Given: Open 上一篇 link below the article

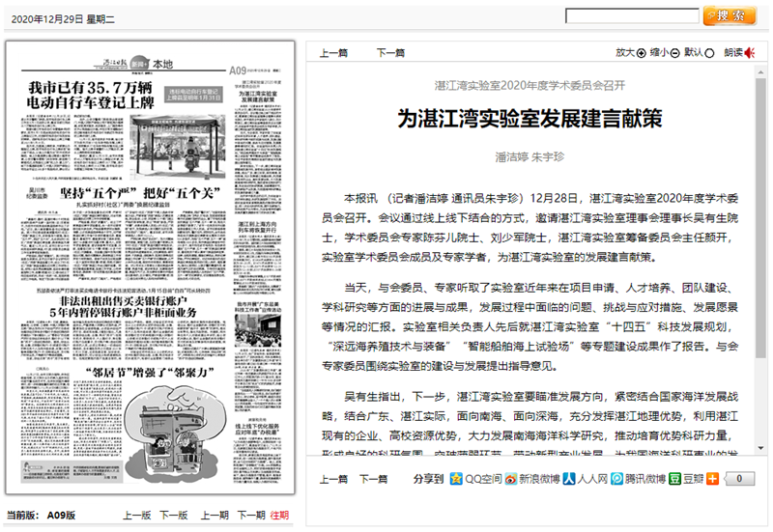Looking at the screenshot, I should (x=333, y=479).
